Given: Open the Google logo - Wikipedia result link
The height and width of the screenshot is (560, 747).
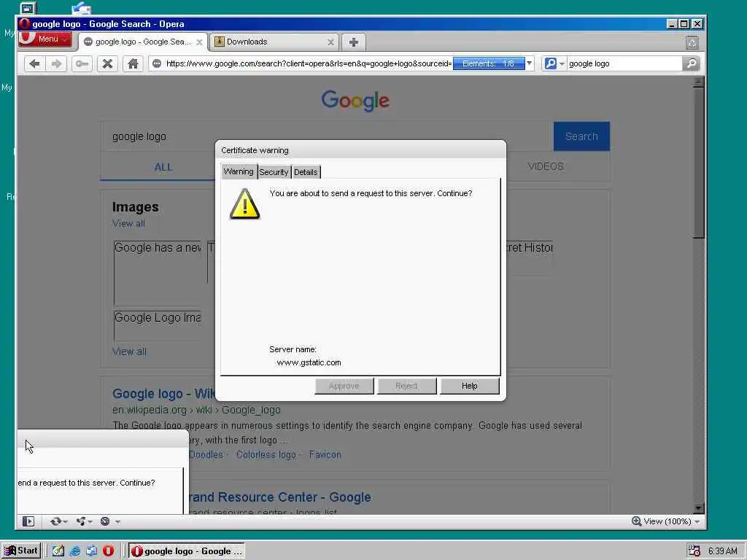Looking at the screenshot, I should click(163, 394).
